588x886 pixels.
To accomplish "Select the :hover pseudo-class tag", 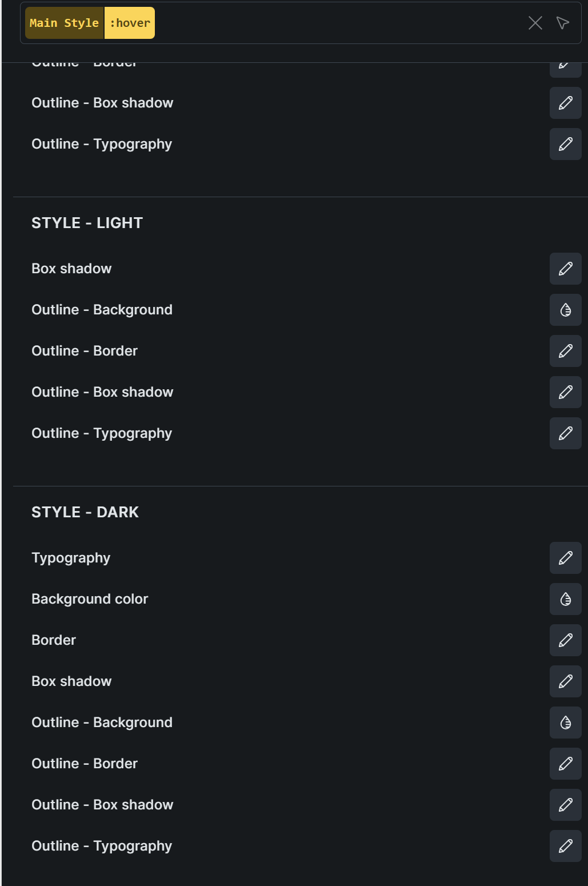I will click(130, 23).
